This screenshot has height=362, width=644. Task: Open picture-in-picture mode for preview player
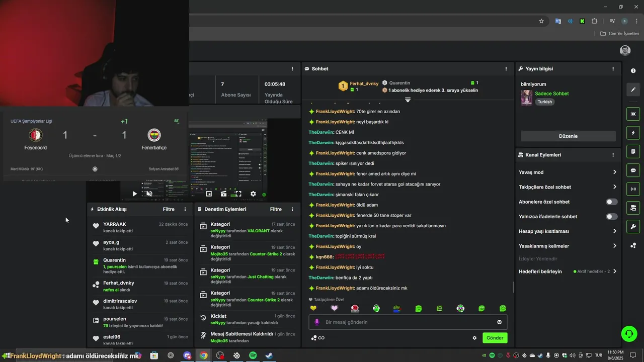209,194
